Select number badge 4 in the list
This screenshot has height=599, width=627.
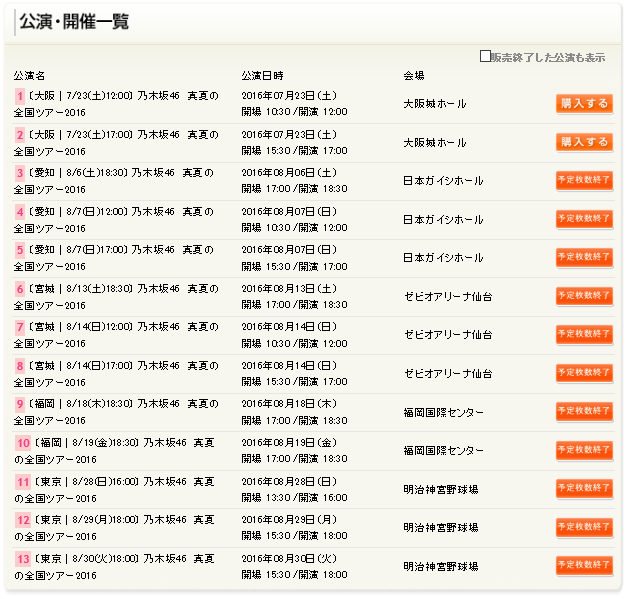(x=20, y=212)
